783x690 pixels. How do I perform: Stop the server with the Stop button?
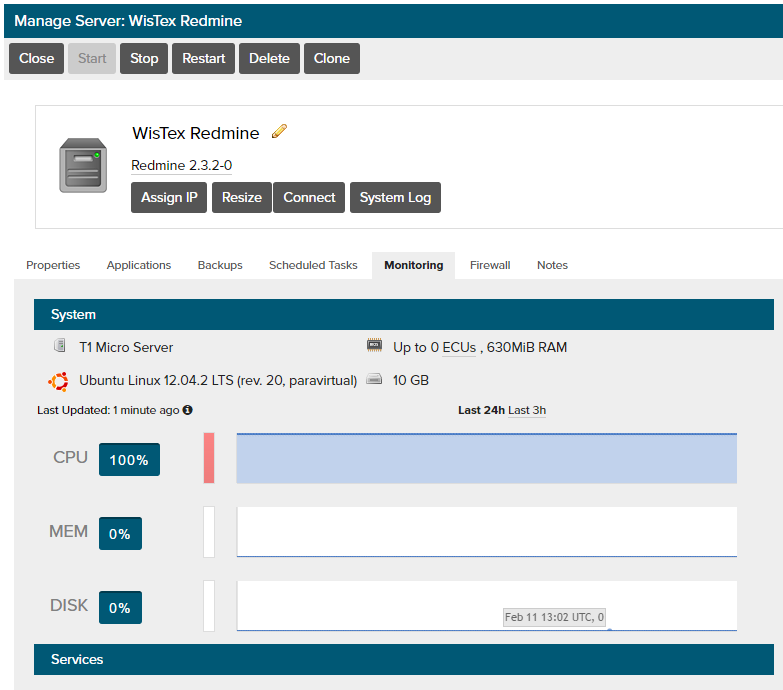pyautogui.click(x=144, y=58)
